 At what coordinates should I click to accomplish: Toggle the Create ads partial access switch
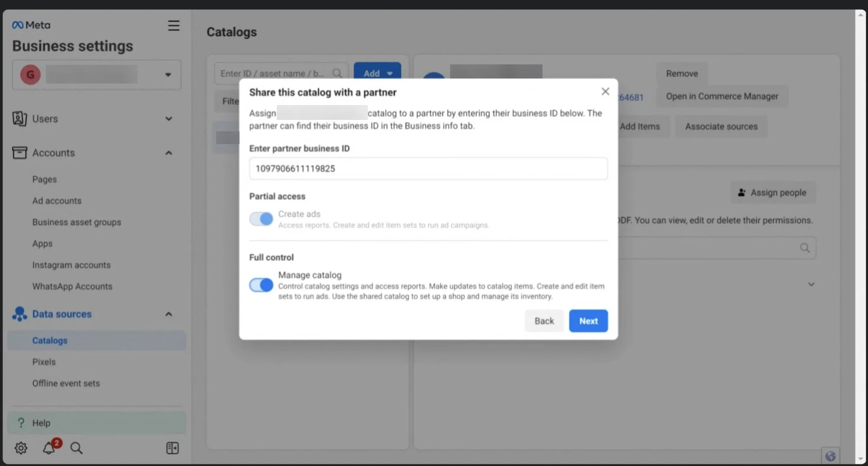[261, 219]
